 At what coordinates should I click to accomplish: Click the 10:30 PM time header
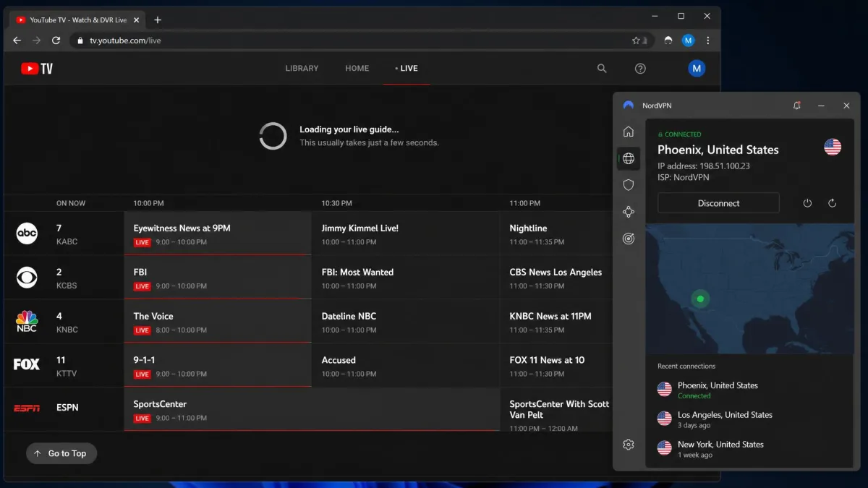coord(336,203)
